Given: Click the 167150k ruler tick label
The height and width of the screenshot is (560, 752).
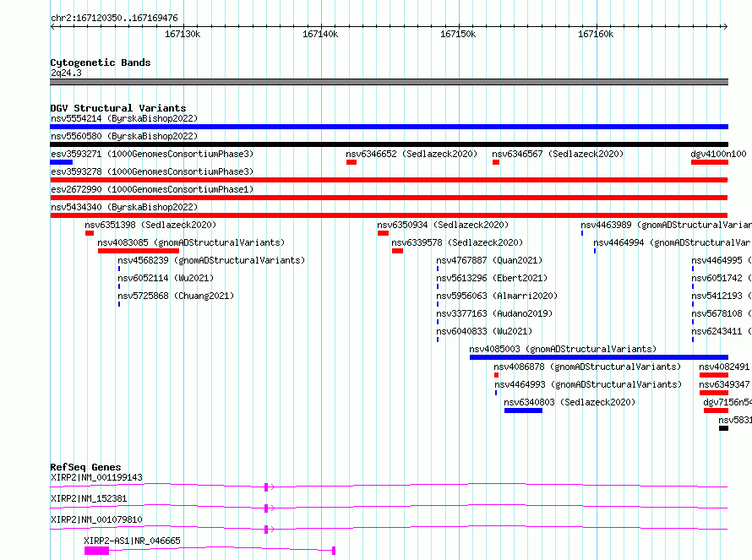Looking at the screenshot, I should pos(458,34).
